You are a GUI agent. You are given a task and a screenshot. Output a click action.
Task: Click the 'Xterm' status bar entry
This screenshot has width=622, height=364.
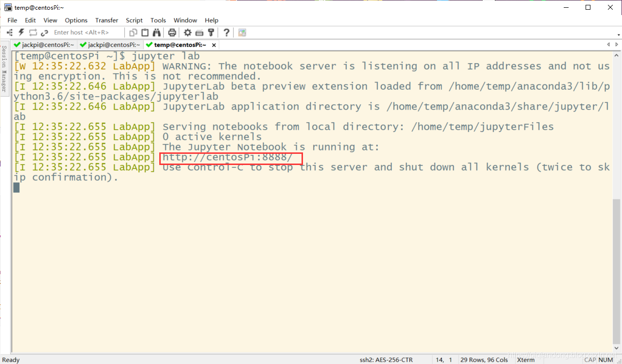click(x=526, y=360)
